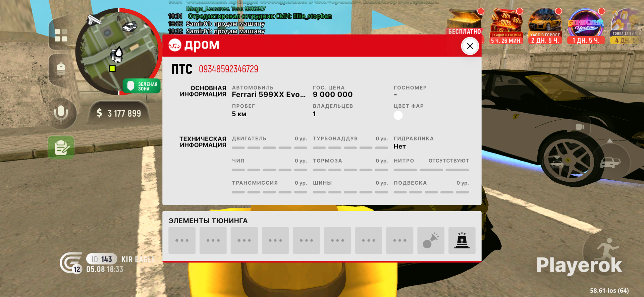This screenshot has height=297, width=644.
Task: Tap the green zone badge
Action: tap(142, 86)
